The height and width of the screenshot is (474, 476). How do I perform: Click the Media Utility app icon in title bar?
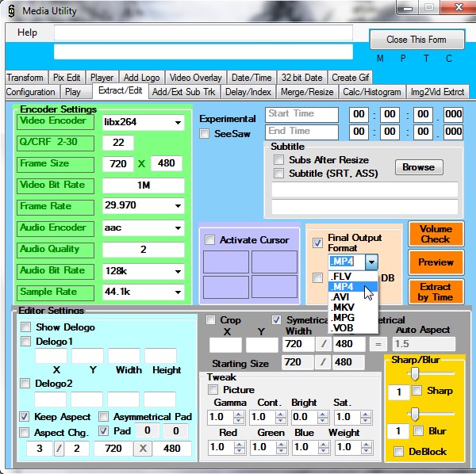point(11,11)
